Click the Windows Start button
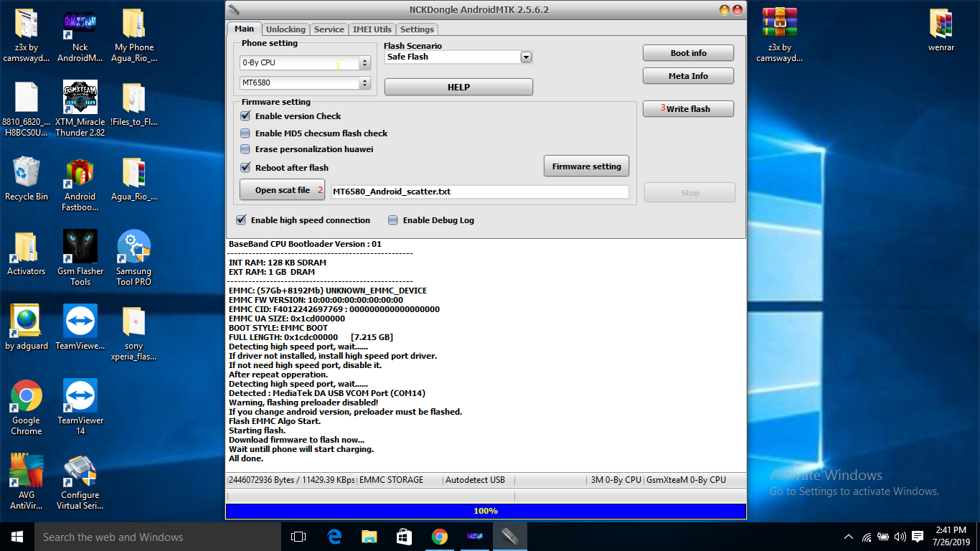Screen dimensions: 980x551 (x=17, y=537)
